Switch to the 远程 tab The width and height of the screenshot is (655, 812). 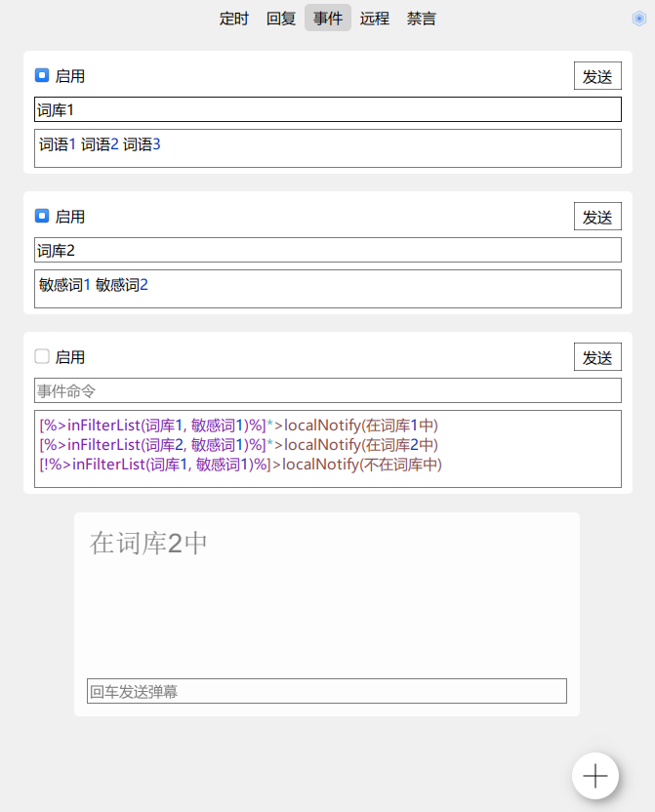[x=374, y=18]
